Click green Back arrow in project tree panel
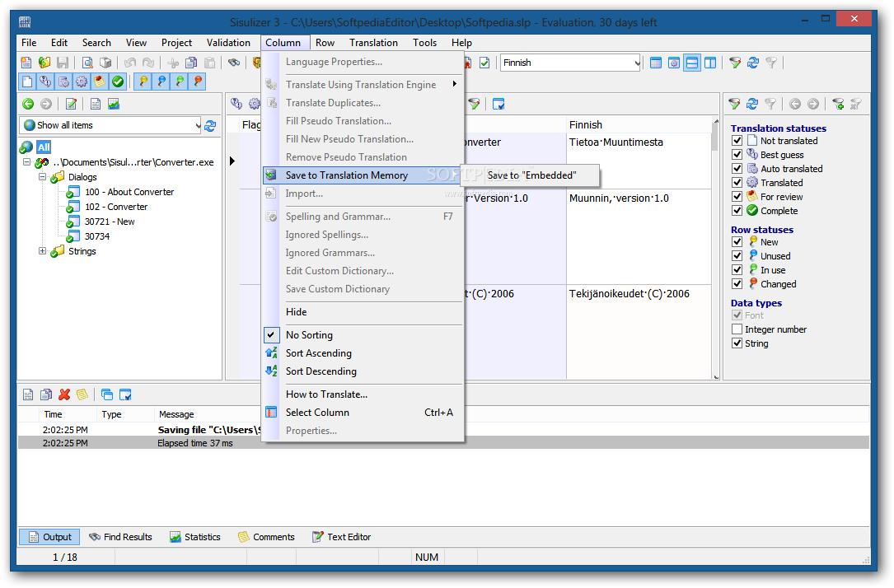Screen dimensions: 894x588 [x=28, y=104]
